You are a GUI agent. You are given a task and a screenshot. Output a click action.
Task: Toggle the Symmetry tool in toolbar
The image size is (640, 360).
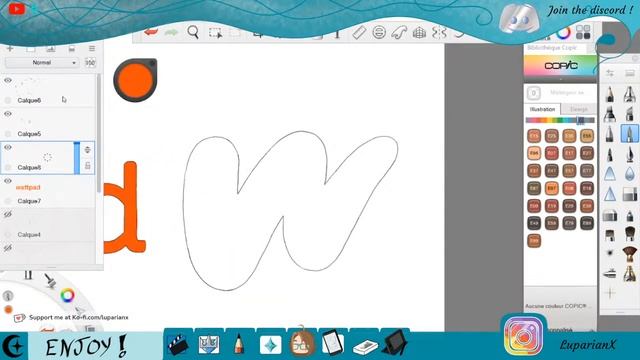439,33
